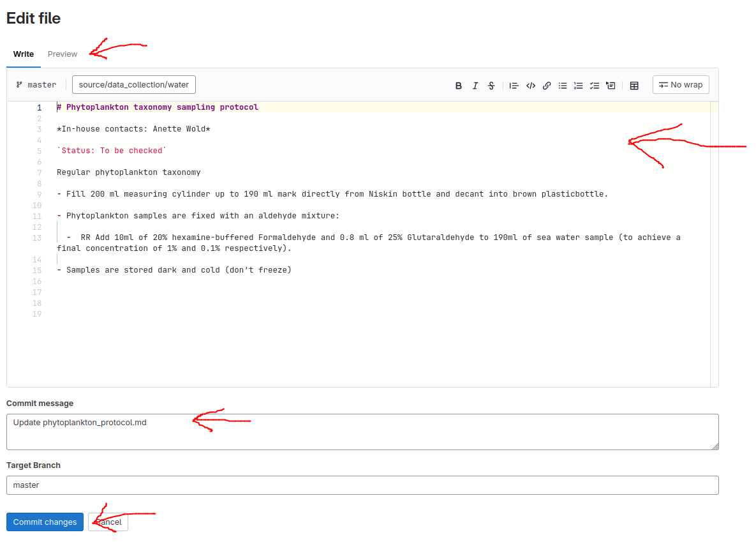756x551 pixels.
Task: Insert a blockquote
Action: pyautogui.click(x=514, y=86)
